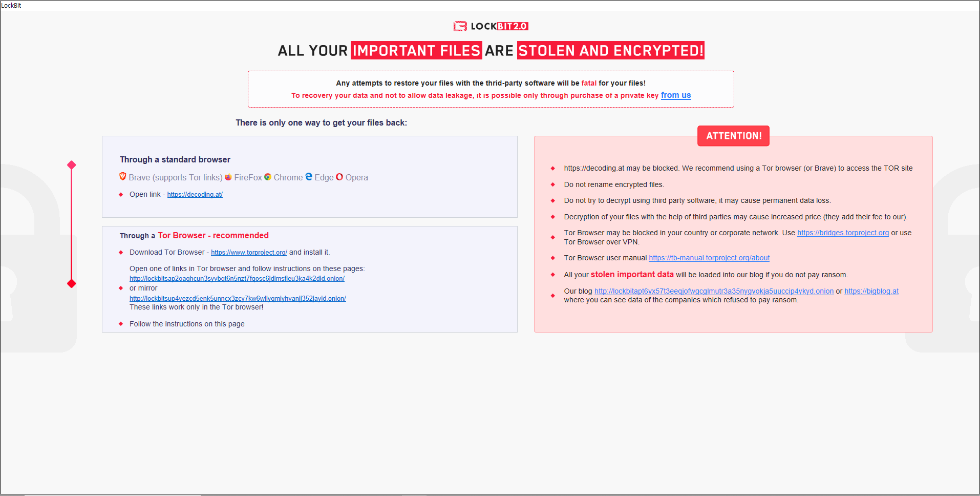Open the 'from us' link
980x496 pixels.
tap(676, 95)
